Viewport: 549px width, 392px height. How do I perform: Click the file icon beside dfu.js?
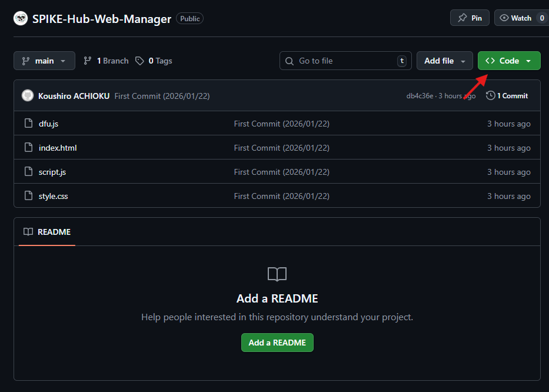tap(28, 123)
